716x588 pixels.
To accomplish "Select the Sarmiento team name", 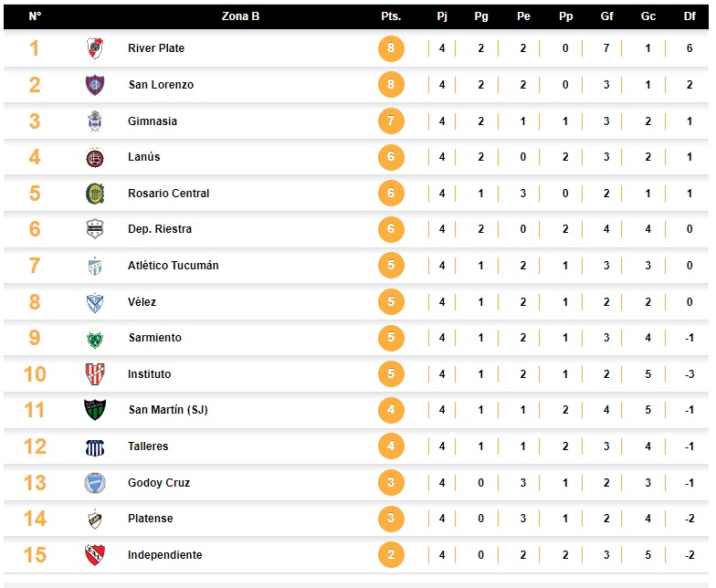I will coord(155,338).
